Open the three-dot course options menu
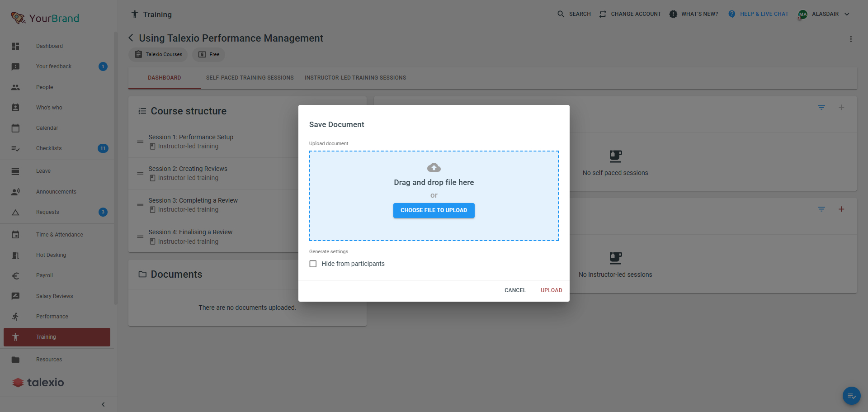 click(851, 39)
